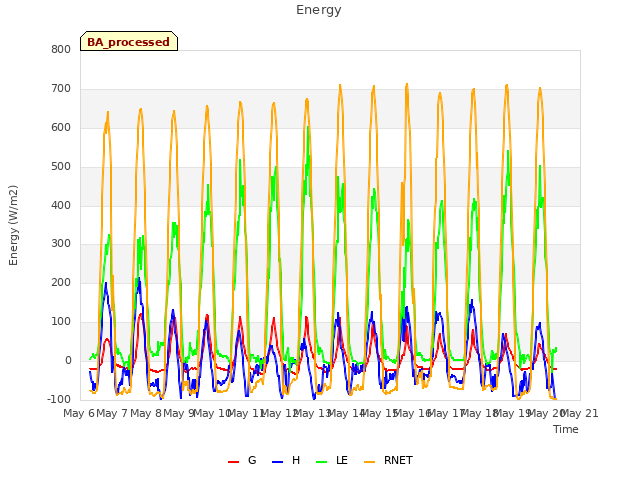Click the May 21 x-axis tick label
The height and width of the screenshot is (480, 640).
(580, 413)
